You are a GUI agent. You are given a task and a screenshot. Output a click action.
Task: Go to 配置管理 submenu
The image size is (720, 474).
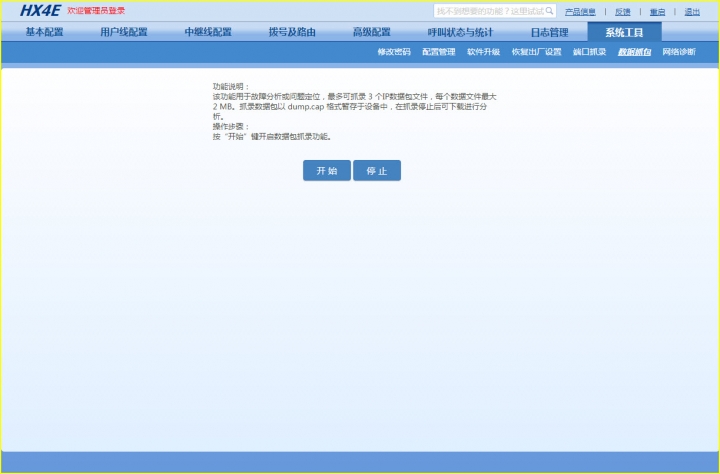point(439,52)
